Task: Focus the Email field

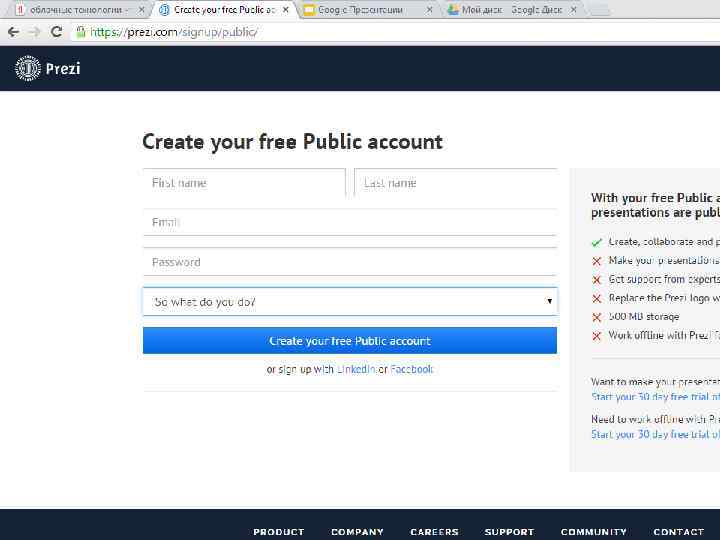Action: pyautogui.click(x=350, y=222)
